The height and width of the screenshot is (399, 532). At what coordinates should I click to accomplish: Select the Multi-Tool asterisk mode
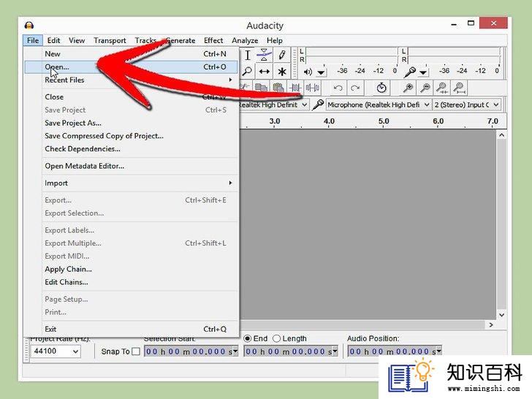coord(281,72)
